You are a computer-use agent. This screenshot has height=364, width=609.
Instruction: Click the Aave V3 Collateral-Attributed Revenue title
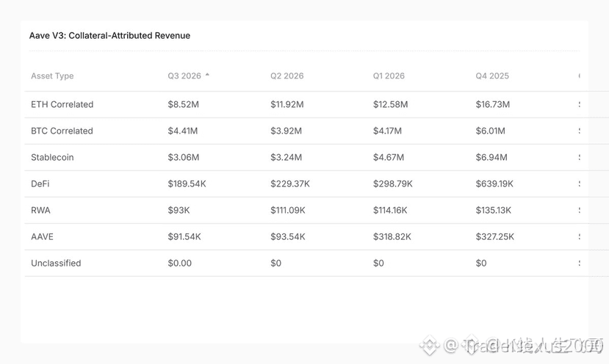110,36
